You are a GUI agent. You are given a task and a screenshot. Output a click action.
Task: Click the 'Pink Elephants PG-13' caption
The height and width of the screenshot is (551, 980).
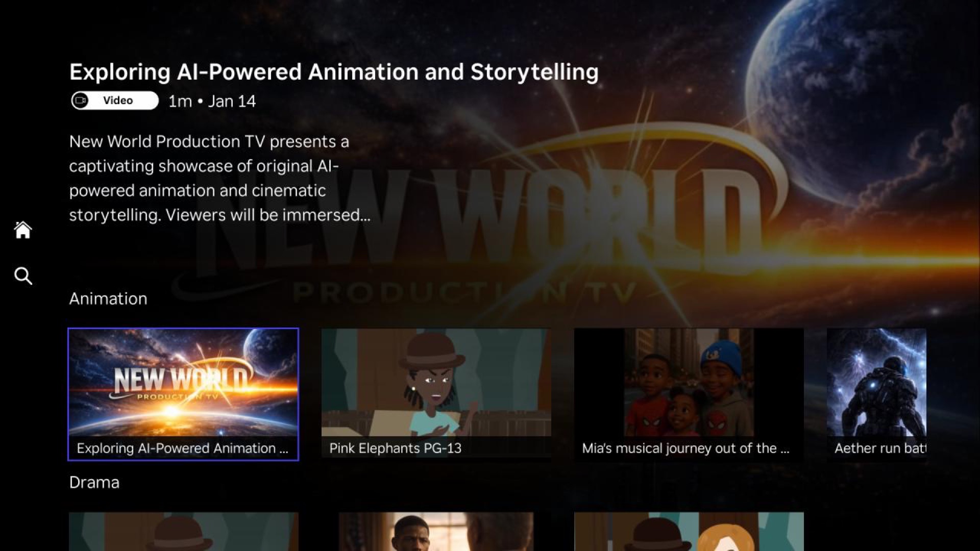(x=396, y=448)
